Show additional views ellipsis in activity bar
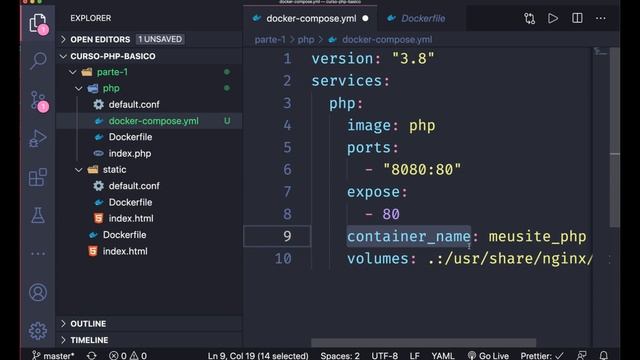 [x=38, y=253]
